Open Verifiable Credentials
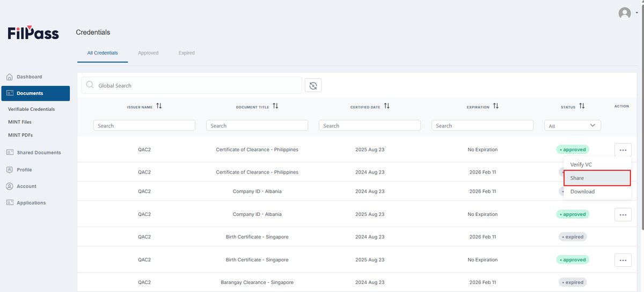644x292 pixels. [31, 109]
